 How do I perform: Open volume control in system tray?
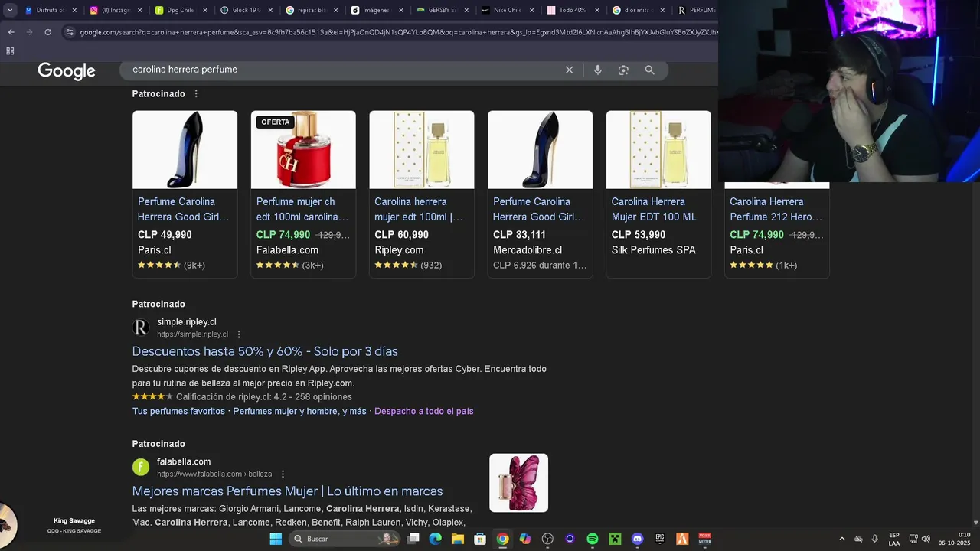click(x=926, y=539)
